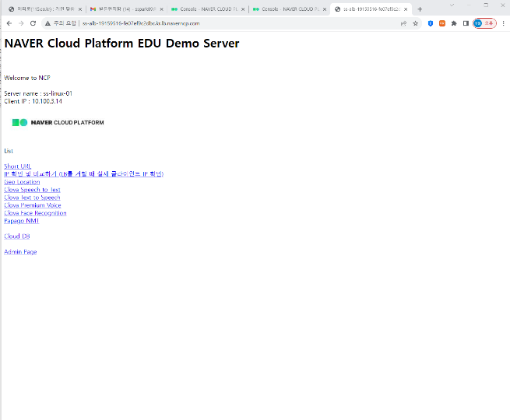
Task: Open Clova Speech to Text link
Action: click(32, 190)
